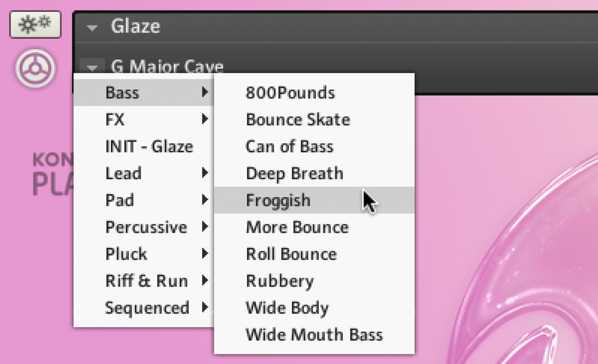
Task: Choose the Rubbery bass preset
Action: coord(280,281)
